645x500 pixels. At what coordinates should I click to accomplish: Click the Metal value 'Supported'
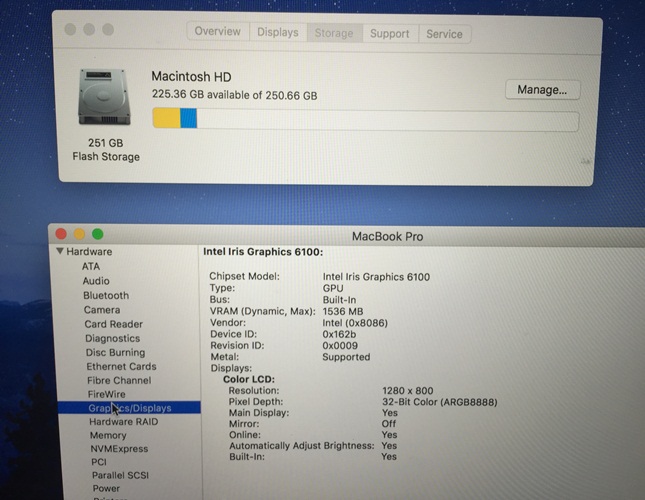point(346,357)
